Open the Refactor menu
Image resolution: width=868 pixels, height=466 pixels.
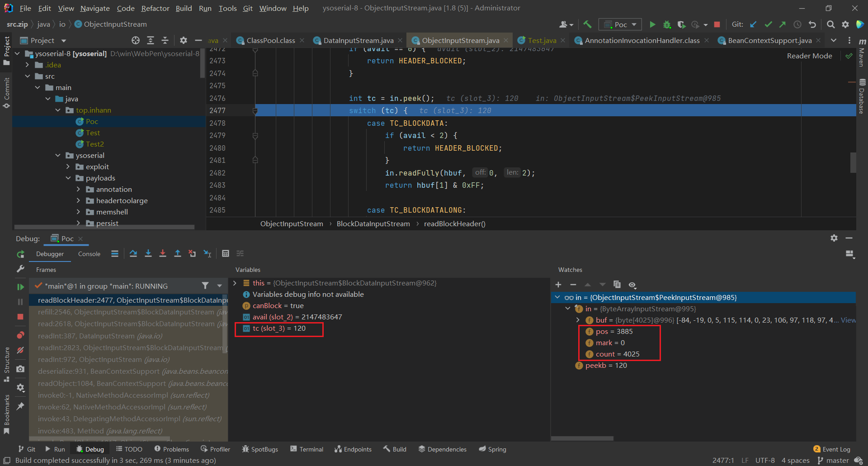pyautogui.click(x=155, y=8)
